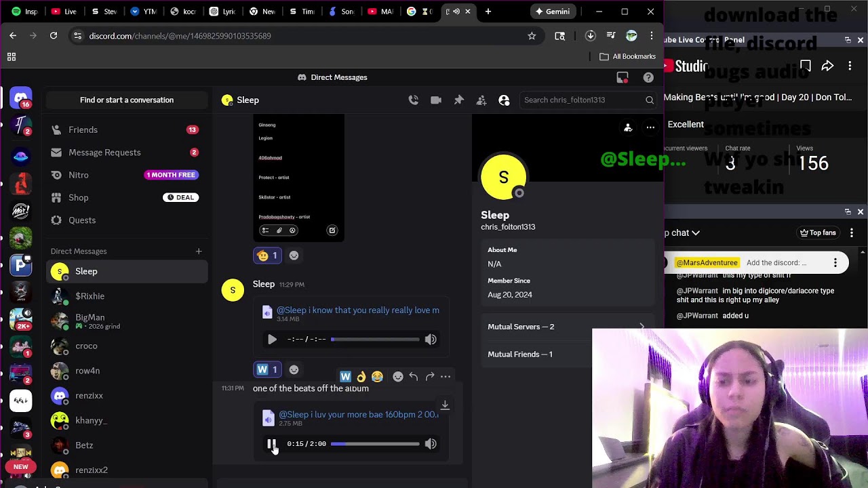Mute the first audio attachment volume
The image size is (868, 488).
pyautogui.click(x=431, y=340)
